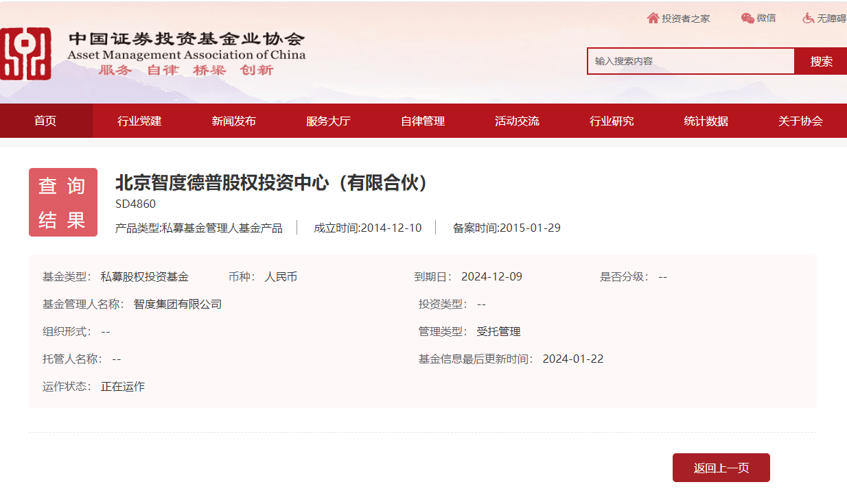
Task: Select the 首页 home tab
Action: [45, 121]
